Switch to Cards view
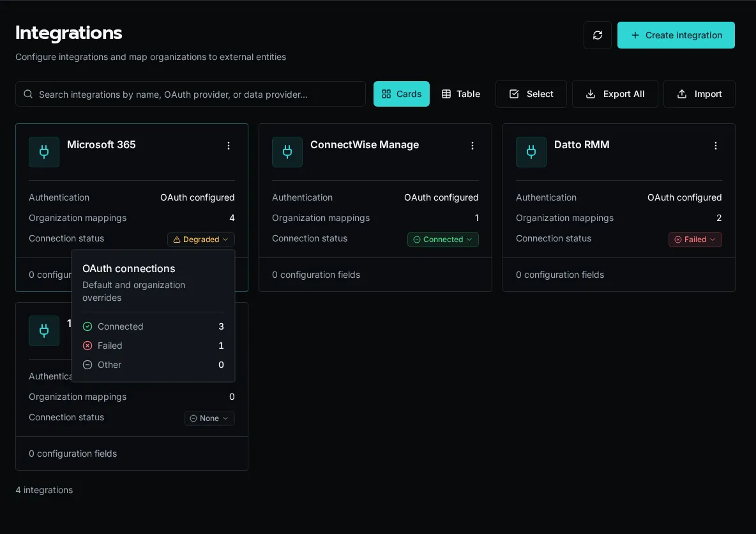 (401, 94)
